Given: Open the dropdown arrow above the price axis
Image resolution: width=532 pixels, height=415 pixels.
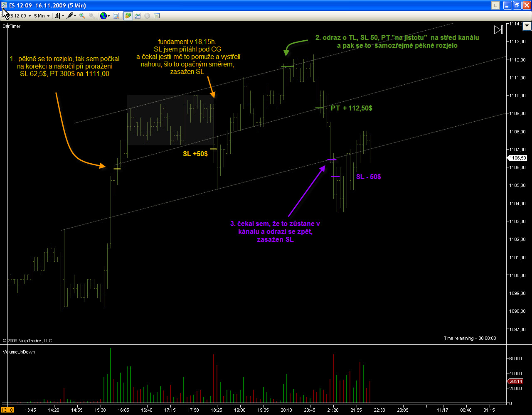Looking at the screenshot, I should click(527, 26).
